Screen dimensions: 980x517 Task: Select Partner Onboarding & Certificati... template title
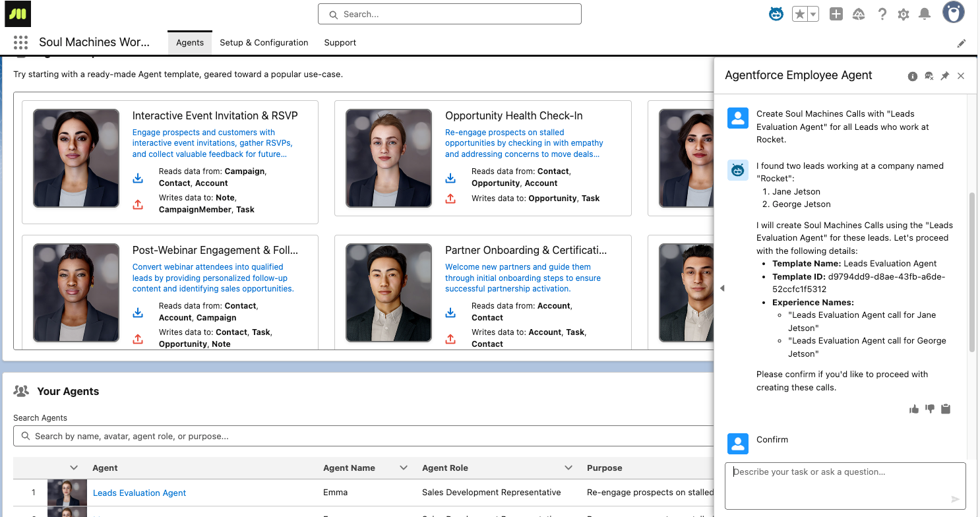point(526,250)
